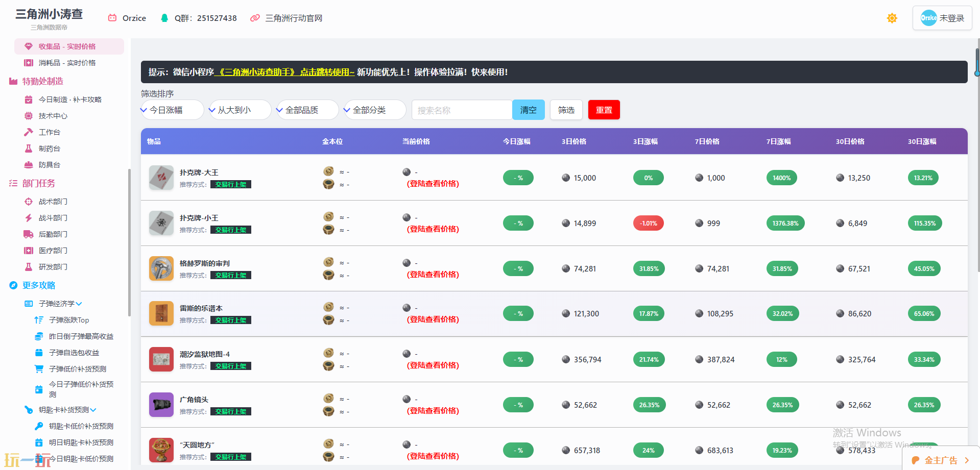Focus the 搜索名称 search field
980x470 pixels.
pos(462,110)
